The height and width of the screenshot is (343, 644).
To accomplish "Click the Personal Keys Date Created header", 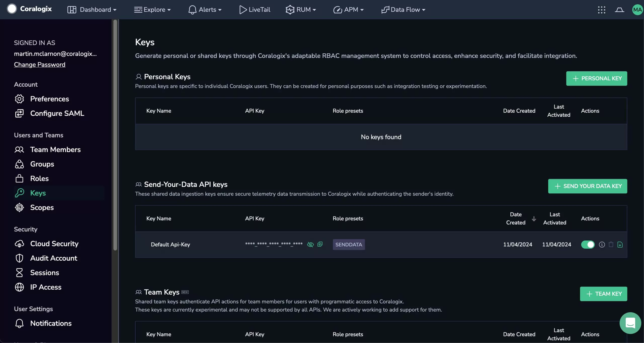I will (x=519, y=111).
